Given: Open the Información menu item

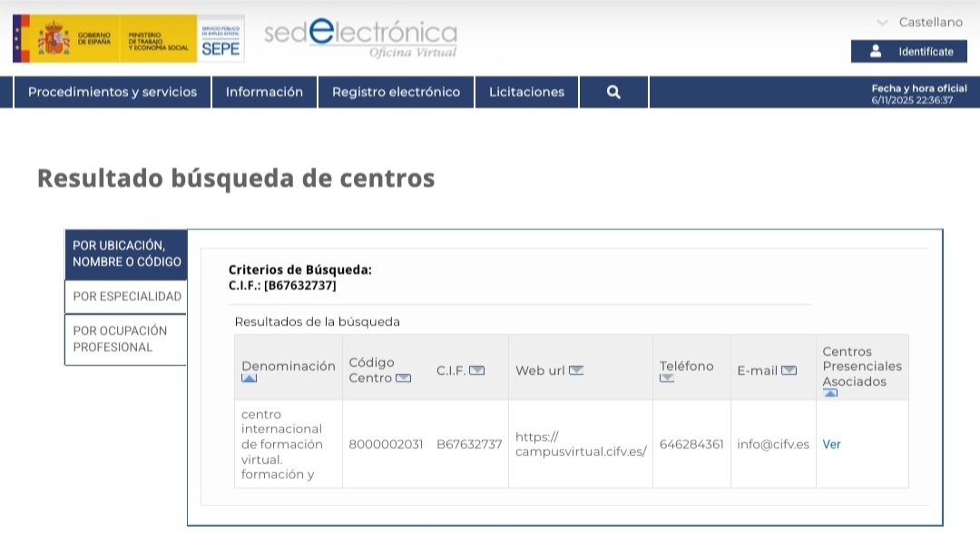Looking at the screenshot, I should [264, 92].
